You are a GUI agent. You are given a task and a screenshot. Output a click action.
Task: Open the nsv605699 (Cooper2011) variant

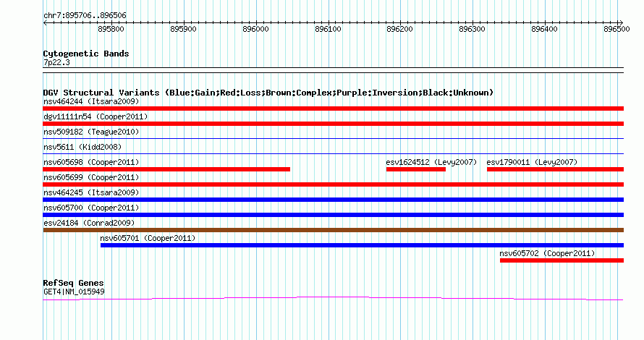[x=91, y=177]
